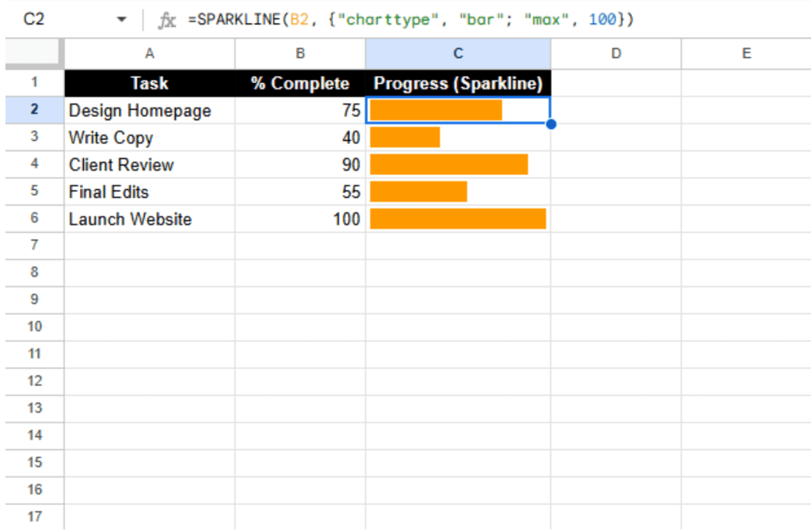Select row header 2
The width and height of the screenshot is (811, 532).
pyautogui.click(x=33, y=110)
